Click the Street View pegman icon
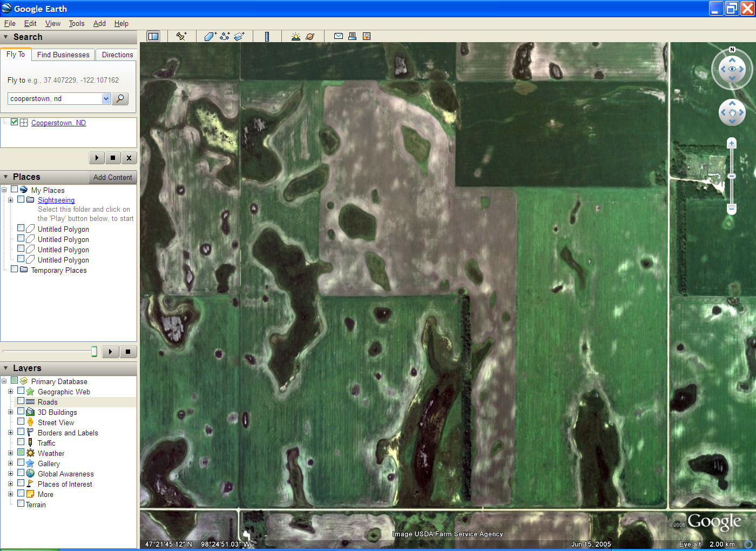 tap(30, 422)
